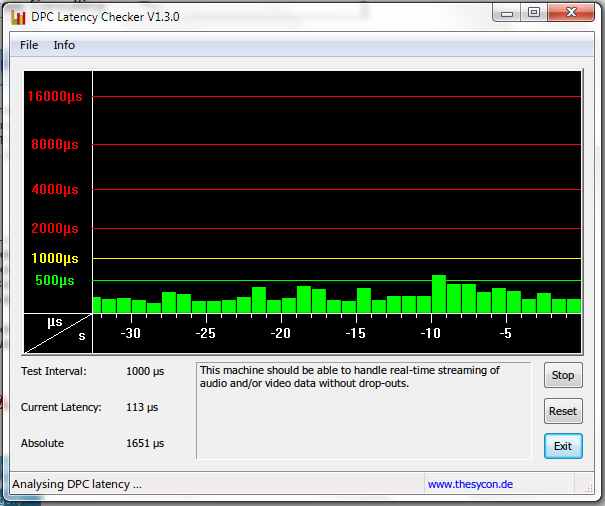Click the 16000µs axis label
This screenshot has height=506, width=605.
pyautogui.click(x=55, y=96)
